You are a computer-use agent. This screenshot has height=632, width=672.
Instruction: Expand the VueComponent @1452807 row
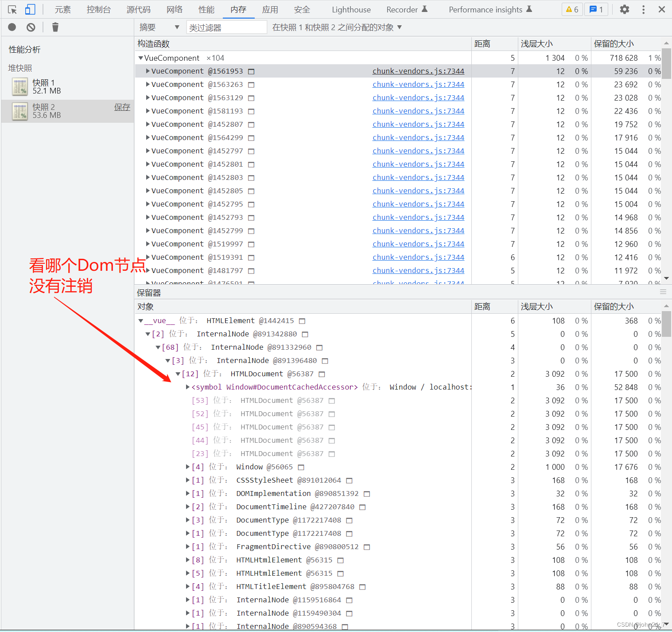pos(148,124)
